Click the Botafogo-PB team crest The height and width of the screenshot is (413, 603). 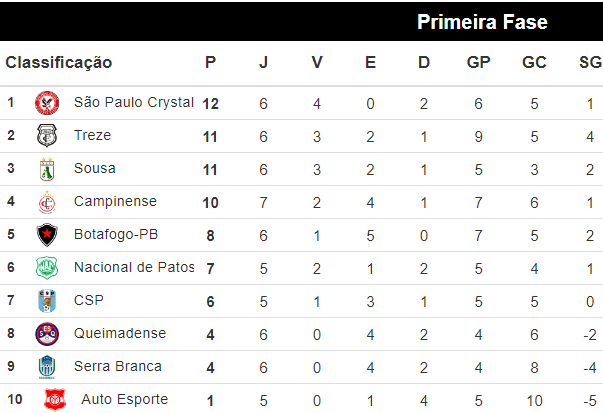point(47,235)
